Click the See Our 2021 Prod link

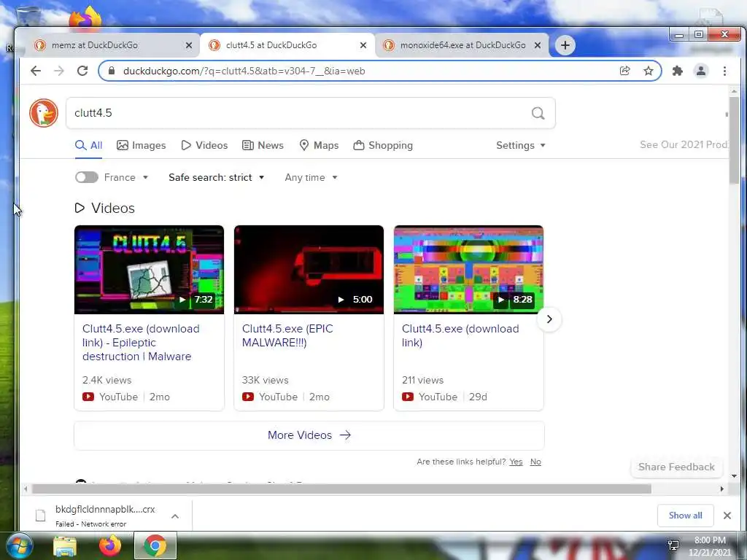[x=684, y=144]
